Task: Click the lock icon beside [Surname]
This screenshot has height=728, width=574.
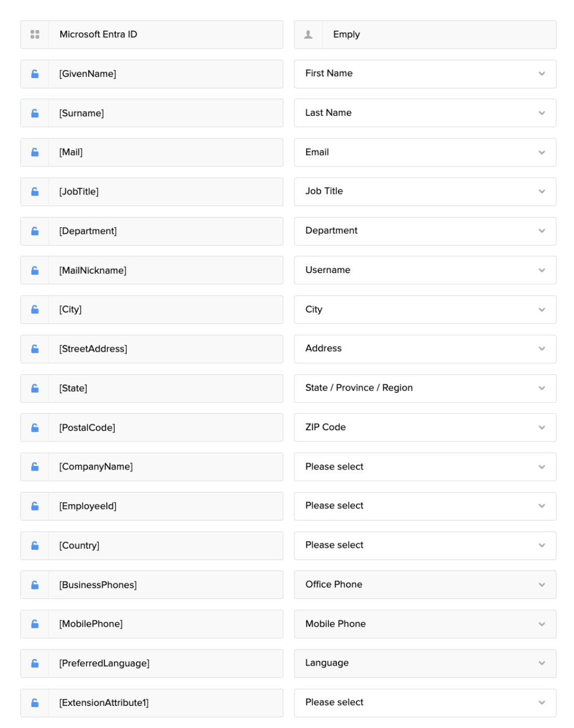Action: pos(35,113)
